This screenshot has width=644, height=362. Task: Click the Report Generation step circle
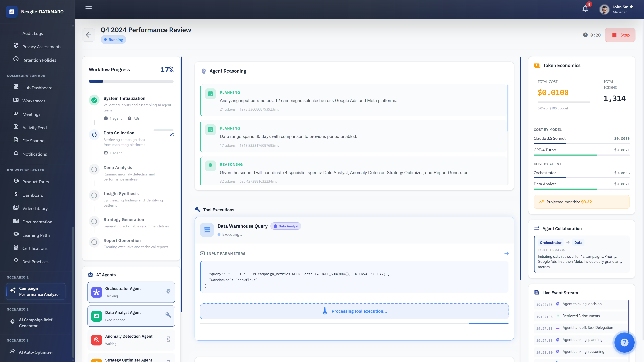pyautogui.click(x=94, y=242)
